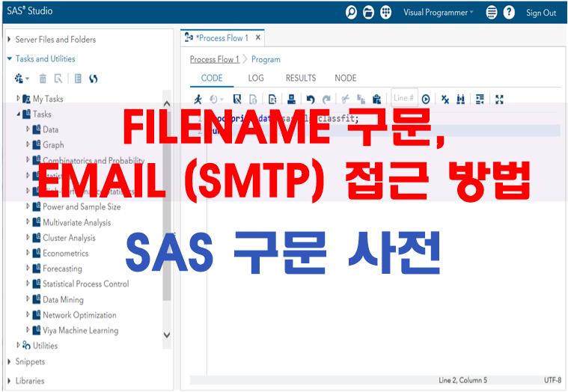Click the program summary document icon
568x392 pixels.
[x=272, y=99]
